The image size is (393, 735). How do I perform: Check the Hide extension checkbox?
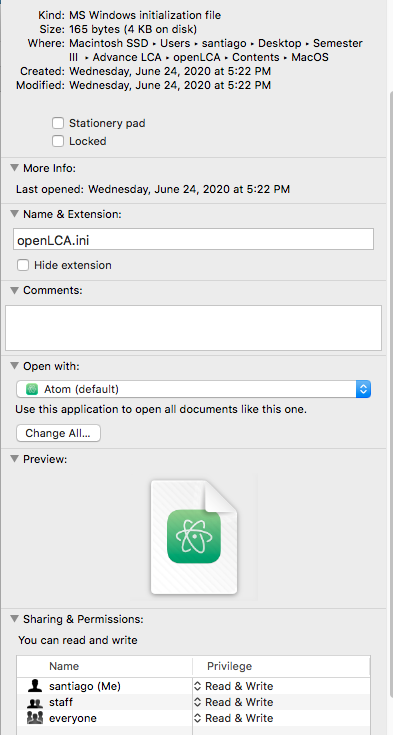coord(23,265)
